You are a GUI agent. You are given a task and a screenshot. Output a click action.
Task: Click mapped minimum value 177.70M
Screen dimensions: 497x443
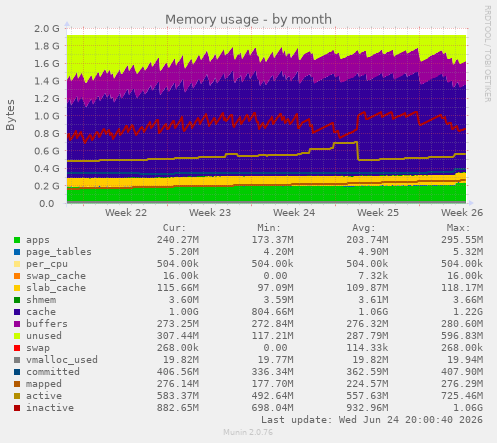coord(273,384)
